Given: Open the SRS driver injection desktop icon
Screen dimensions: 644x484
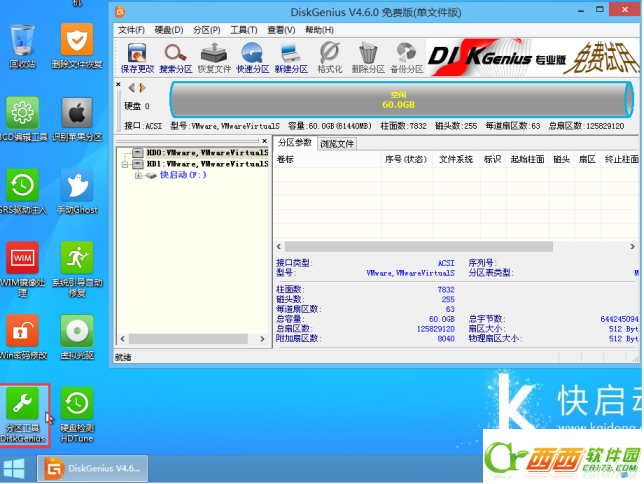Looking at the screenshot, I should pyautogui.click(x=22, y=192).
